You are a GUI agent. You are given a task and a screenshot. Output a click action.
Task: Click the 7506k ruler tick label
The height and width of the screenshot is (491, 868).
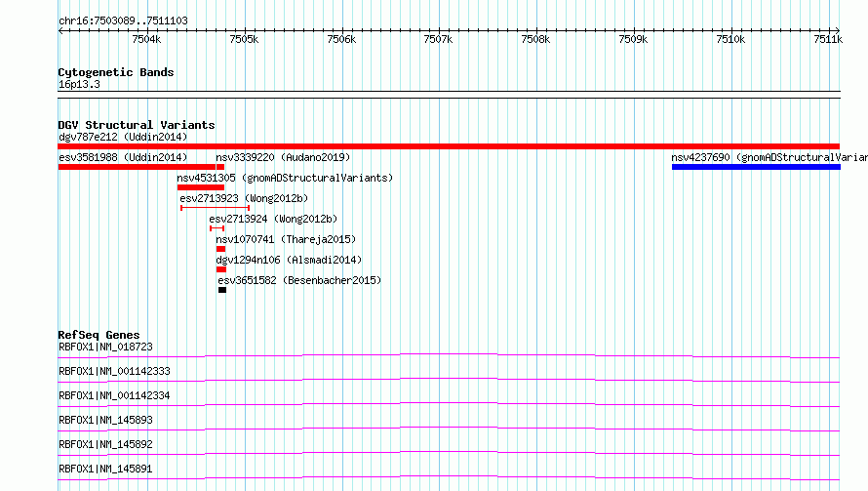click(x=341, y=39)
